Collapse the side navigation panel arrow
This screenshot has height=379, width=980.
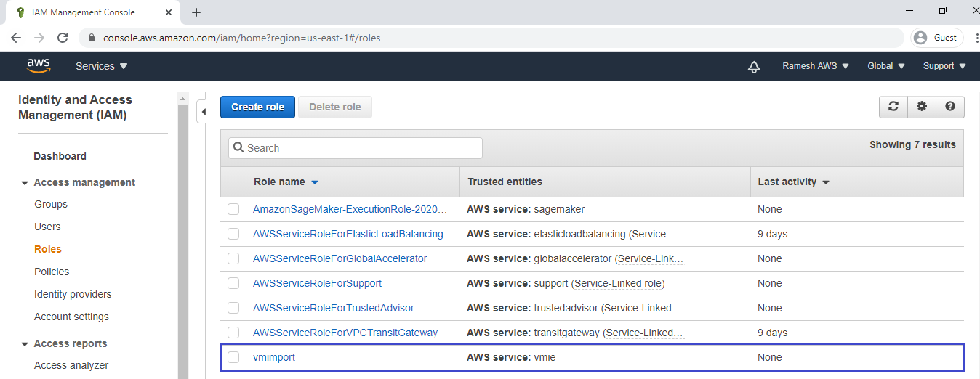[x=204, y=112]
